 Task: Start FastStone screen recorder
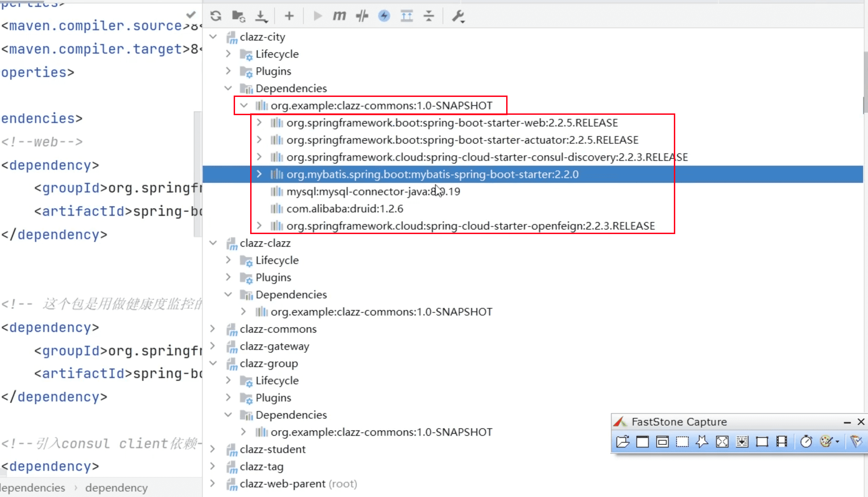tap(782, 441)
